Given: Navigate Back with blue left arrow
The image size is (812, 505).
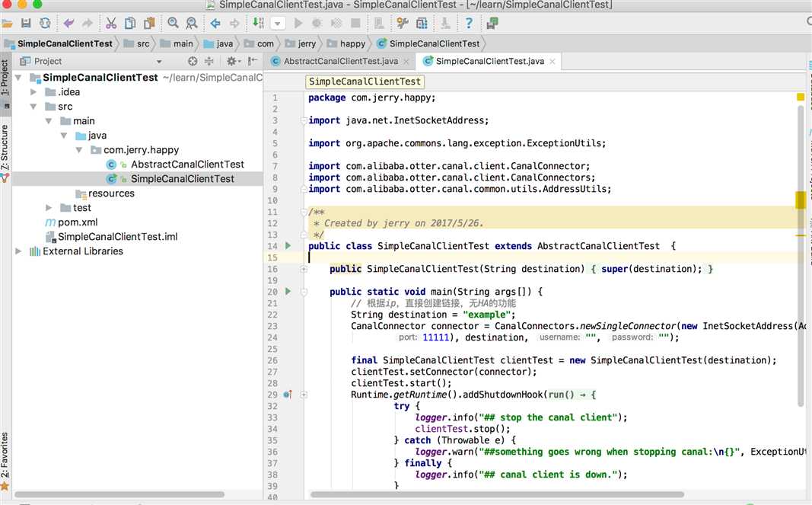Looking at the screenshot, I should (215, 24).
